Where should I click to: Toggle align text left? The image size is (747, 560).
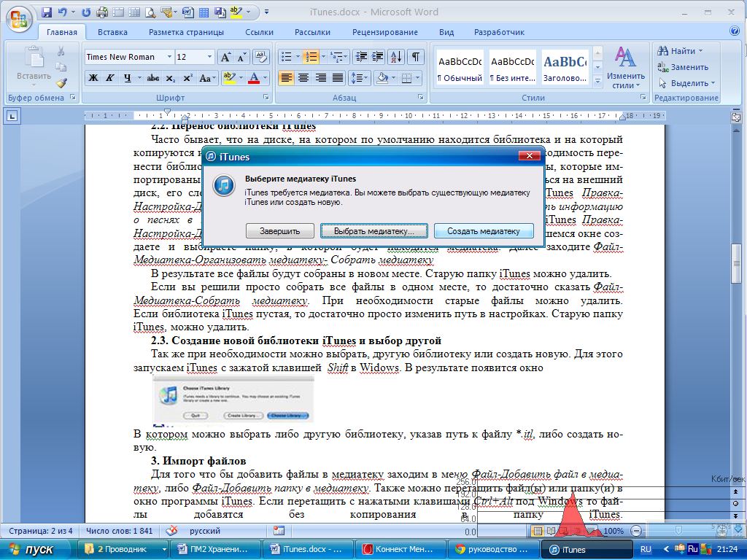pyautogui.click(x=286, y=78)
